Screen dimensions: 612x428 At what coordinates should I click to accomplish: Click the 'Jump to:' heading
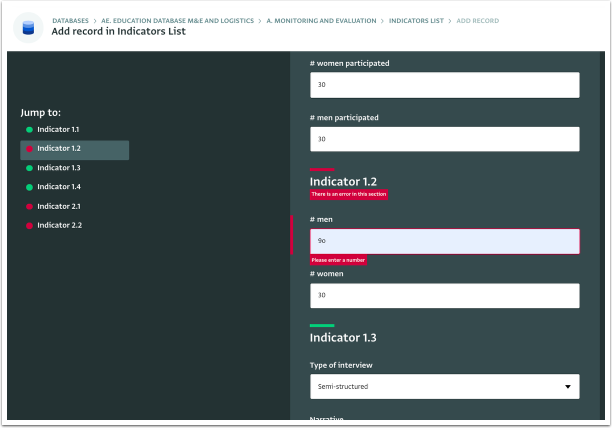point(41,113)
